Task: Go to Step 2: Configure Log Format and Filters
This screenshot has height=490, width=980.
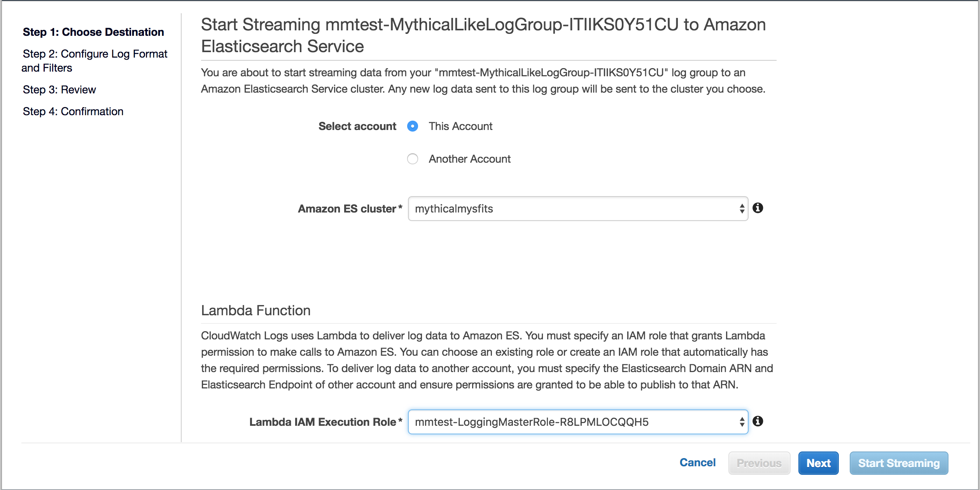Action: click(94, 61)
